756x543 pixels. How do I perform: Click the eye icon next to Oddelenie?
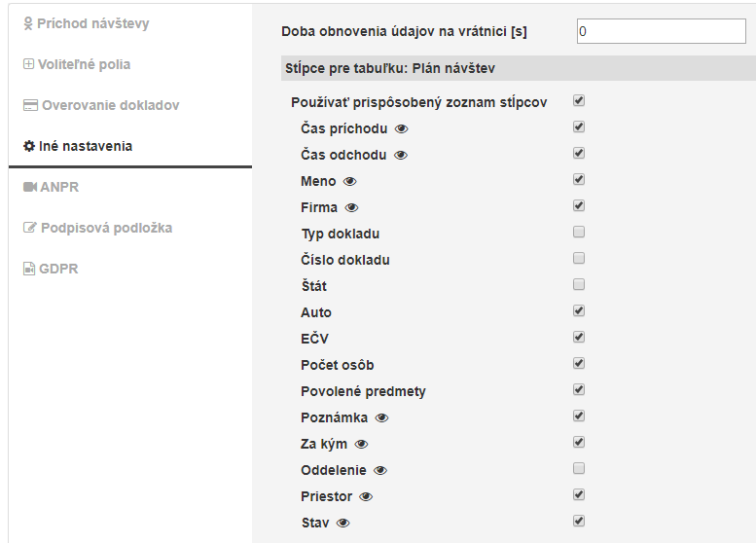[380, 470]
